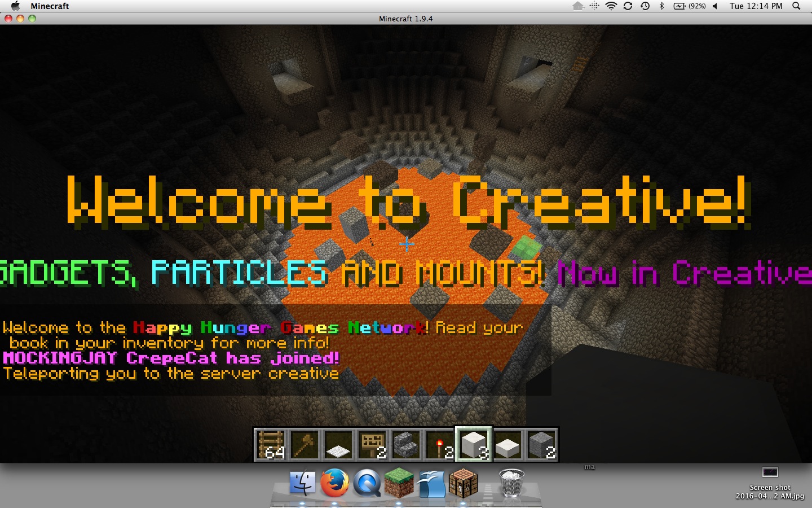Click the Bluetooth menu bar icon

click(x=662, y=6)
